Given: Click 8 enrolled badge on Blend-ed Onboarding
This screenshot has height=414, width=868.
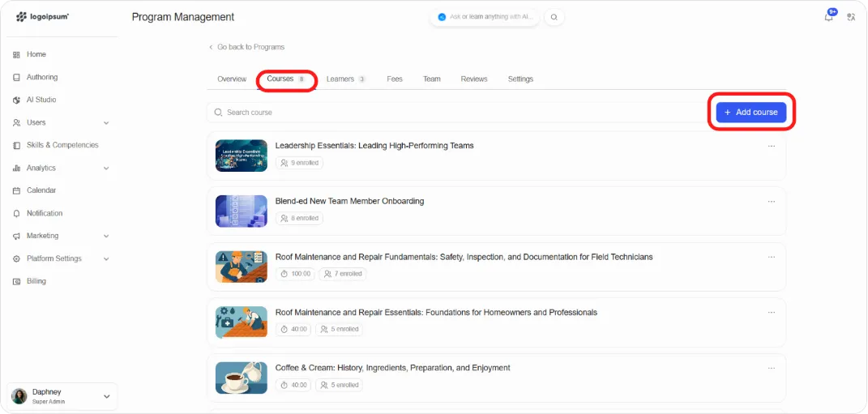Looking at the screenshot, I should (300, 219).
